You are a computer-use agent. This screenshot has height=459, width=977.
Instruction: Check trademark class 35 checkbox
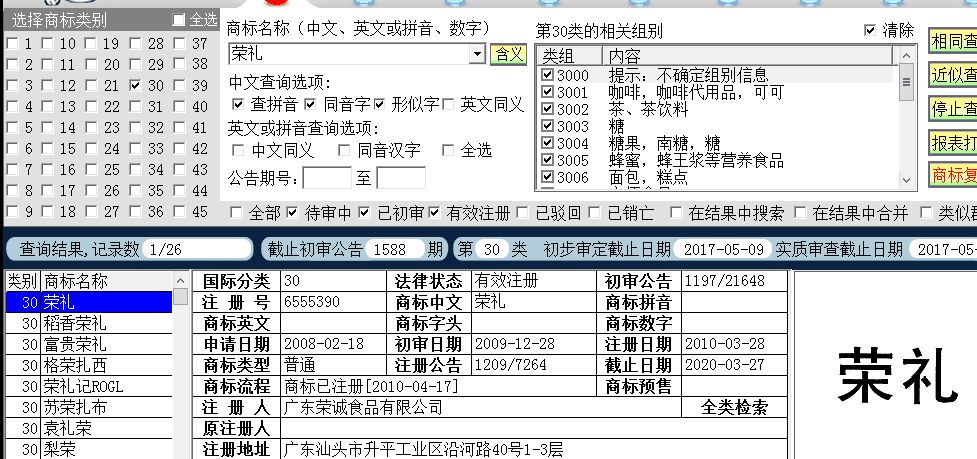[136, 190]
